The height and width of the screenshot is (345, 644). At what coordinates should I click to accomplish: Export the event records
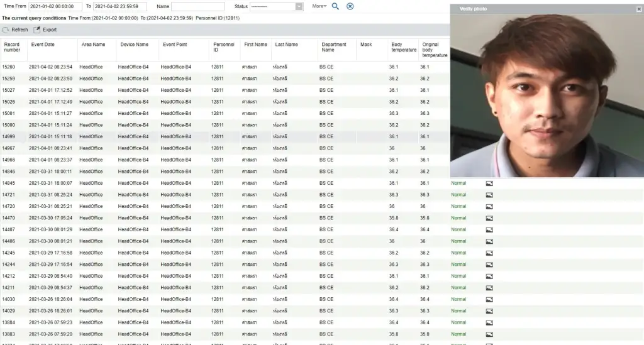tap(45, 30)
